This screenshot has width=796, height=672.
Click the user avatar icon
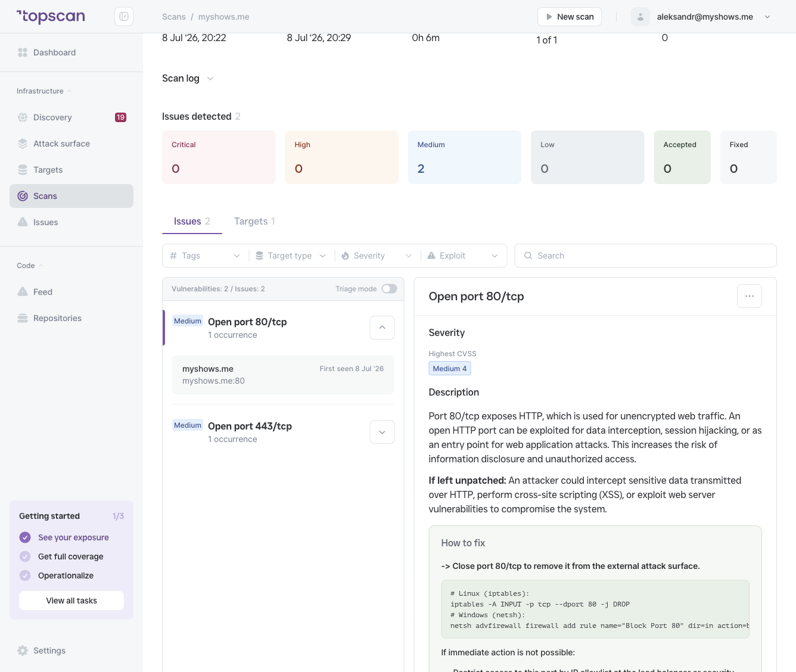pyautogui.click(x=640, y=17)
